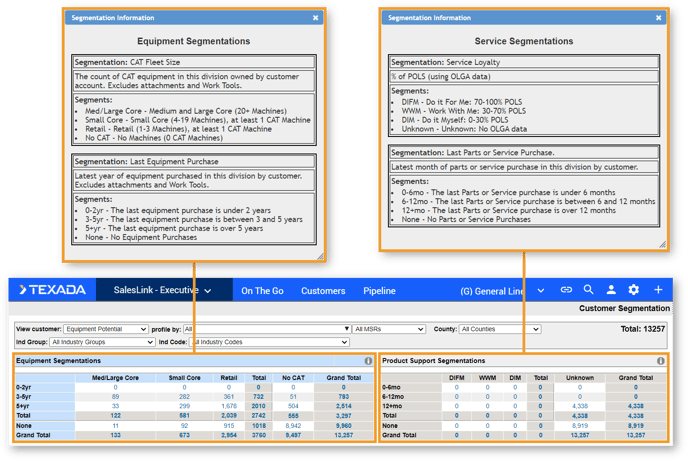
Task: Click 12+mo row label
Action: point(392,406)
